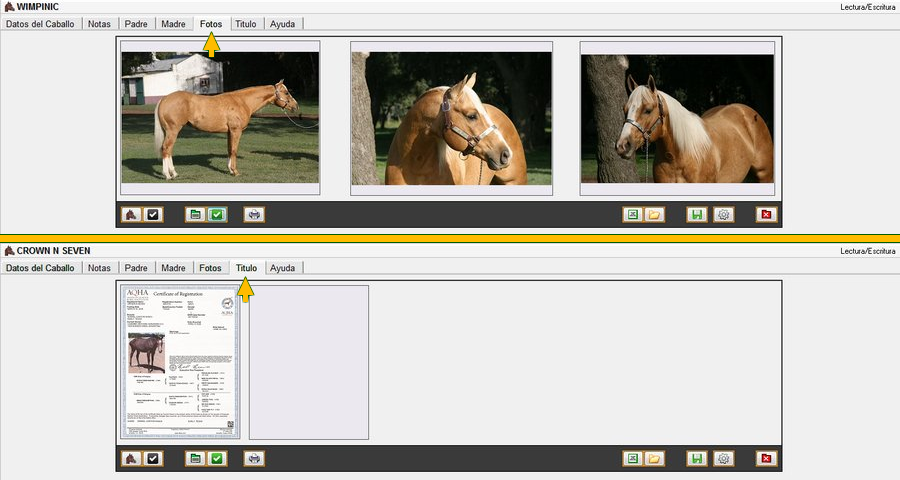Select middle photo of horse with brown halter

(452, 118)
